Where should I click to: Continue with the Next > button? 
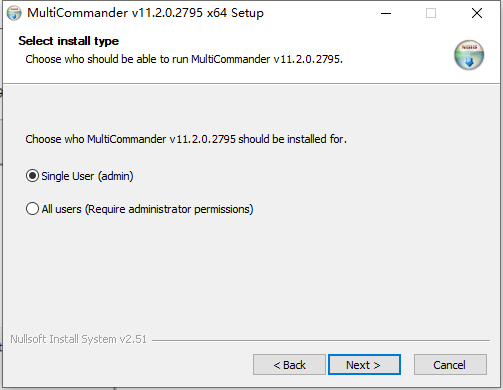(364, 365)
